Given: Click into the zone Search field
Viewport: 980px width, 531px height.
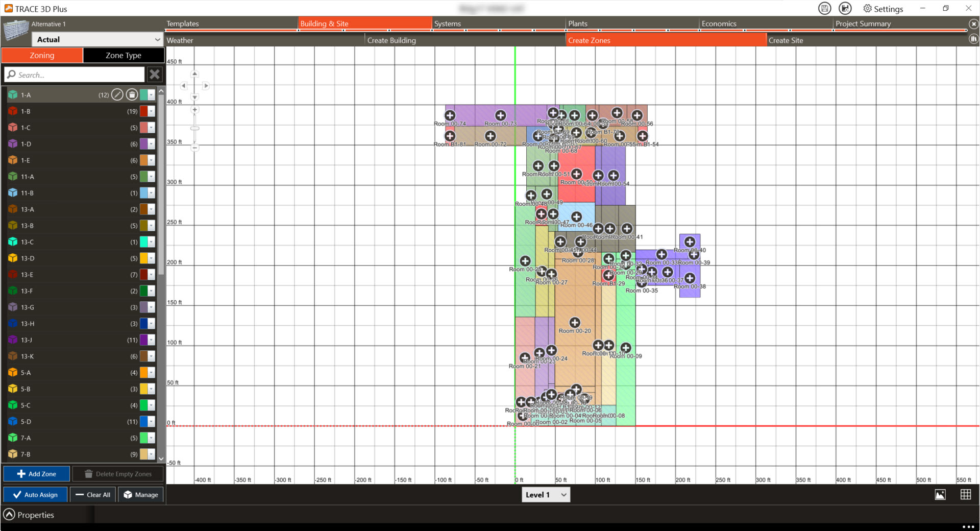Looking at the screenshot, I should (77, 75).
